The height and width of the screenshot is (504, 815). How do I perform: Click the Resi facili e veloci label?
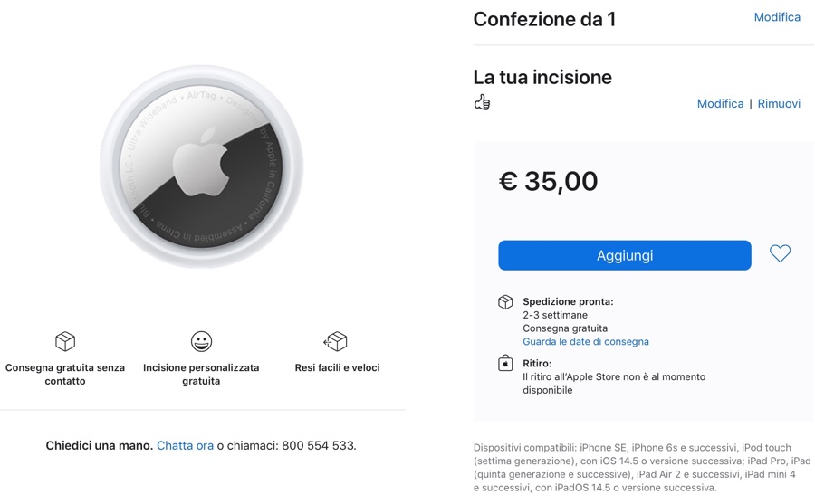337,368
